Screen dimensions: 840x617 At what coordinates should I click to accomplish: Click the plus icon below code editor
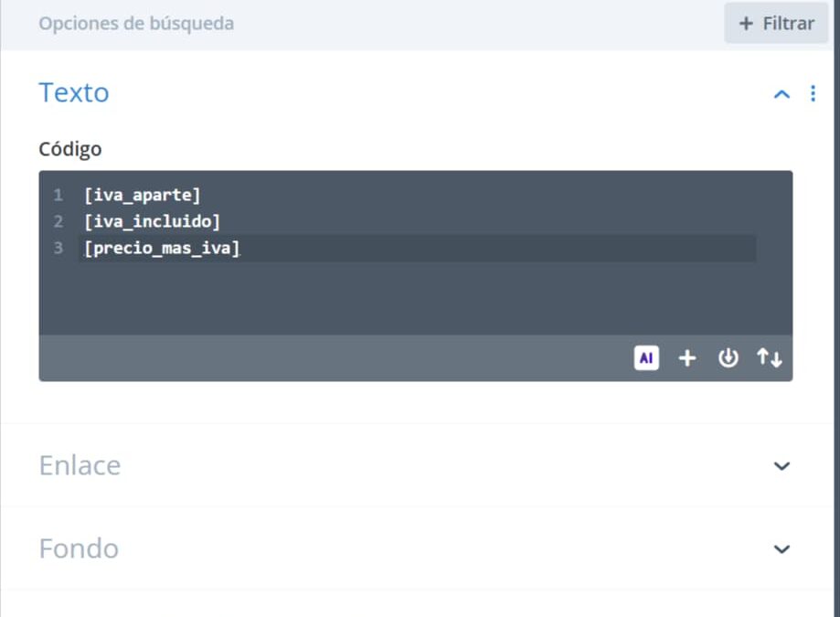pos(687,357)
